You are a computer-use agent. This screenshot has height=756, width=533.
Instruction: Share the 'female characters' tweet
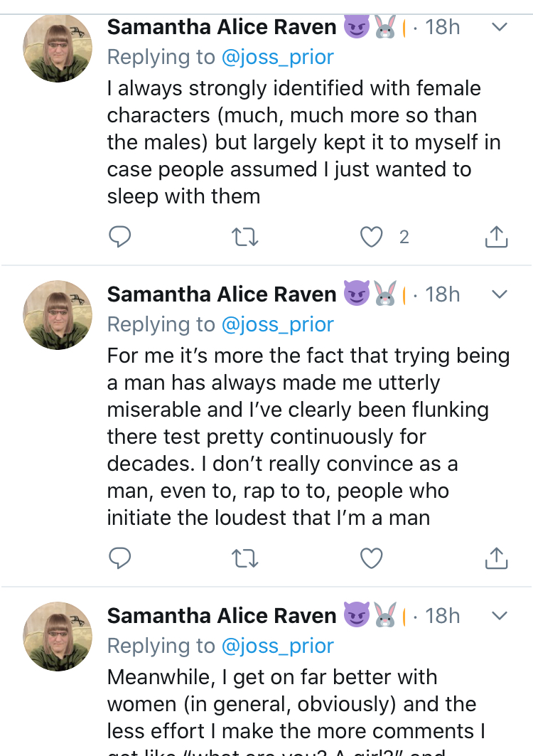click(x=496, y=237)
